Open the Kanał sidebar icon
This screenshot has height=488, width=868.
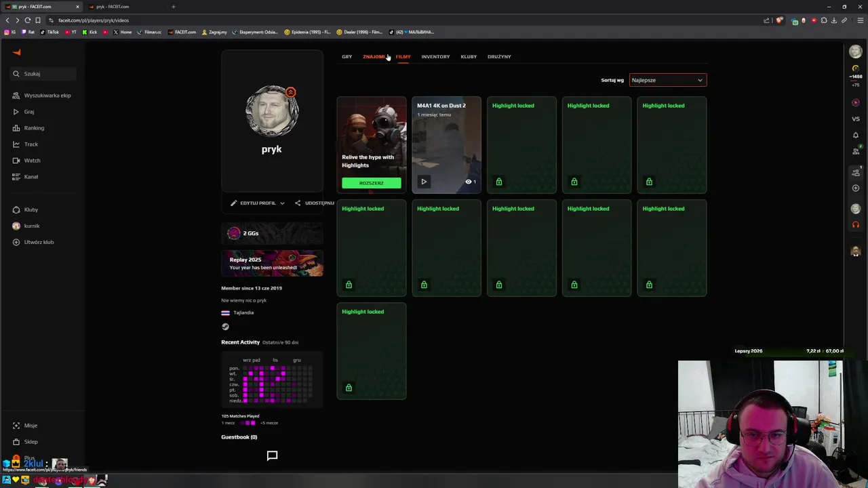pos(16,177)
